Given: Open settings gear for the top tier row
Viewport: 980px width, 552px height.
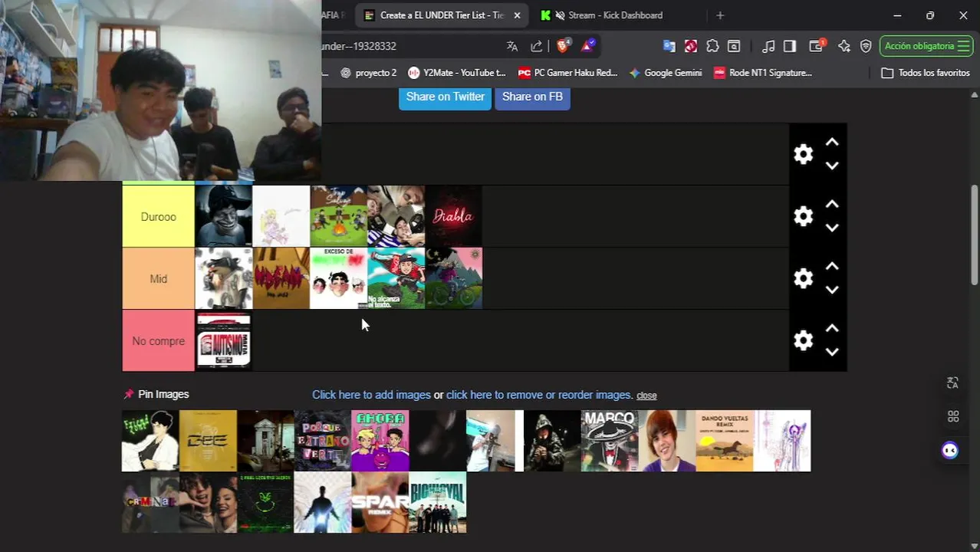Looking at the screenshot, I should 803,154.
